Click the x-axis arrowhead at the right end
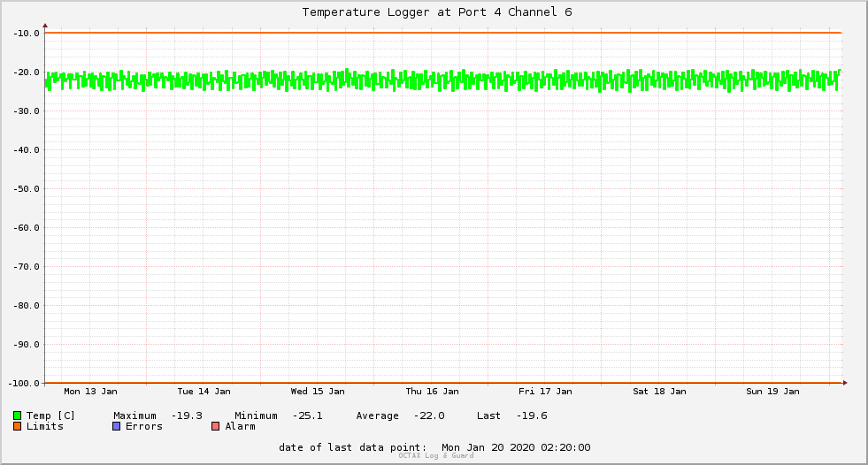This screenshot has width=868, height=465. (x=845, y=383)
